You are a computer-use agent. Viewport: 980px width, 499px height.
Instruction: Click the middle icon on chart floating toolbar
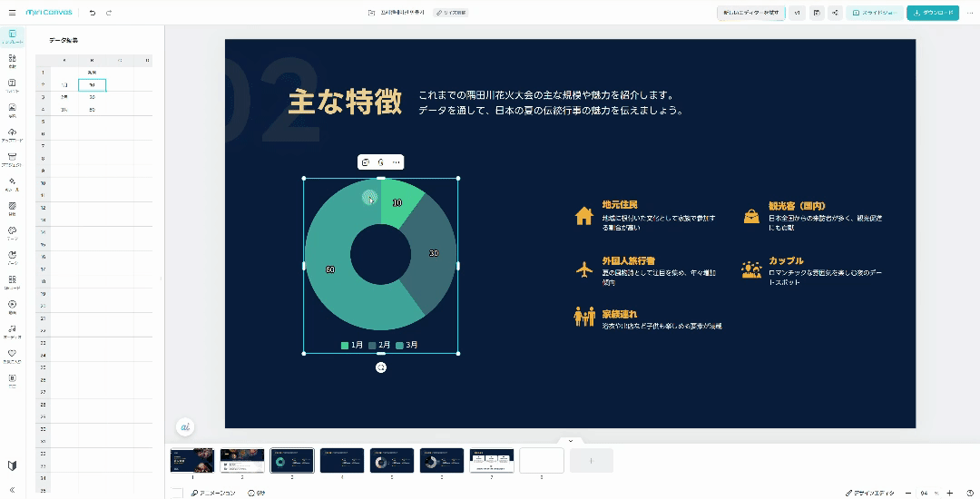[x=380, y=162]
